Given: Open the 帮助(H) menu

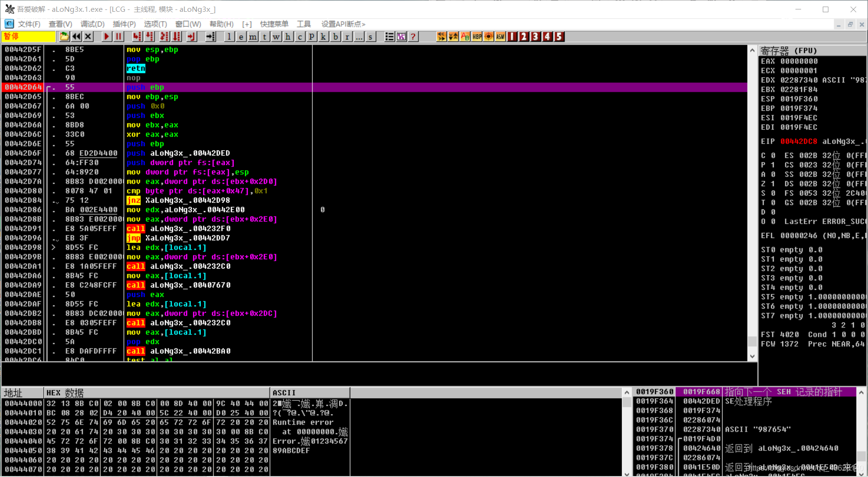Looking at the screenshot, I should point(221,24).
